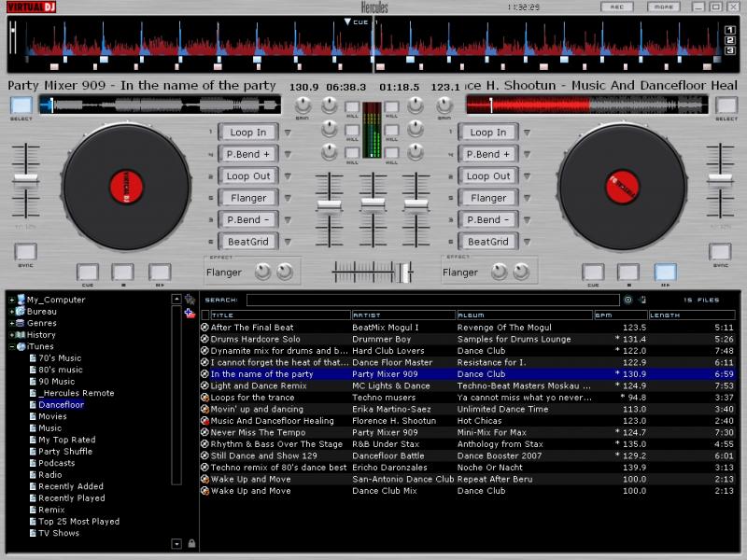Image resolution: width=747 pixels, height=560 pixels.
Task: Click the iTunes globe icon
Action: 21,346
